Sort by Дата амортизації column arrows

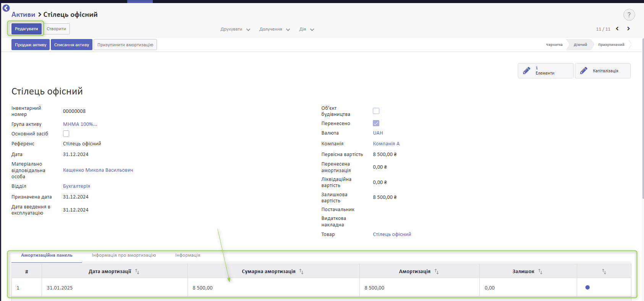coord(137,272)
